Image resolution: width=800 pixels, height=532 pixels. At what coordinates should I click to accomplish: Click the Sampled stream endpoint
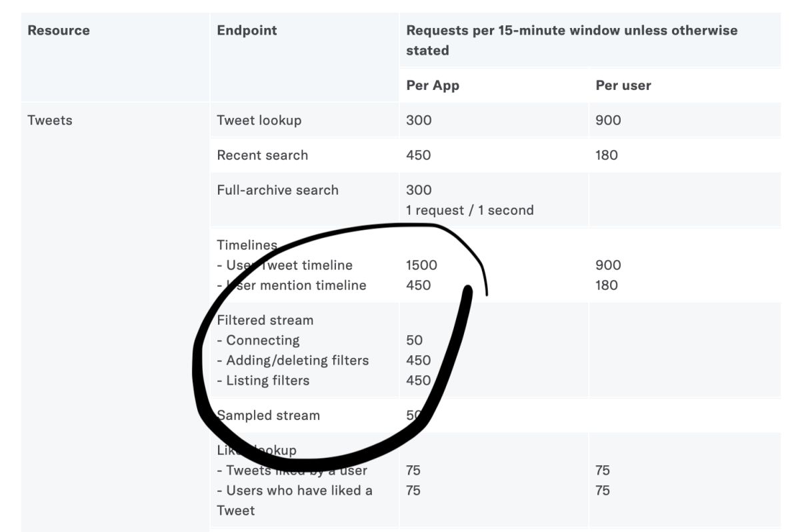pyautogui.click(x=269, y=415)
